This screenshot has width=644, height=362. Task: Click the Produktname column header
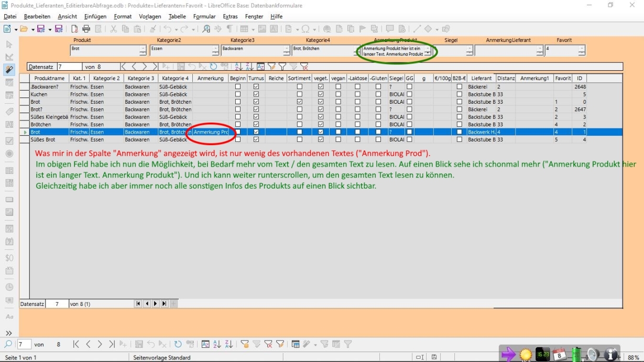click(49, 79)
